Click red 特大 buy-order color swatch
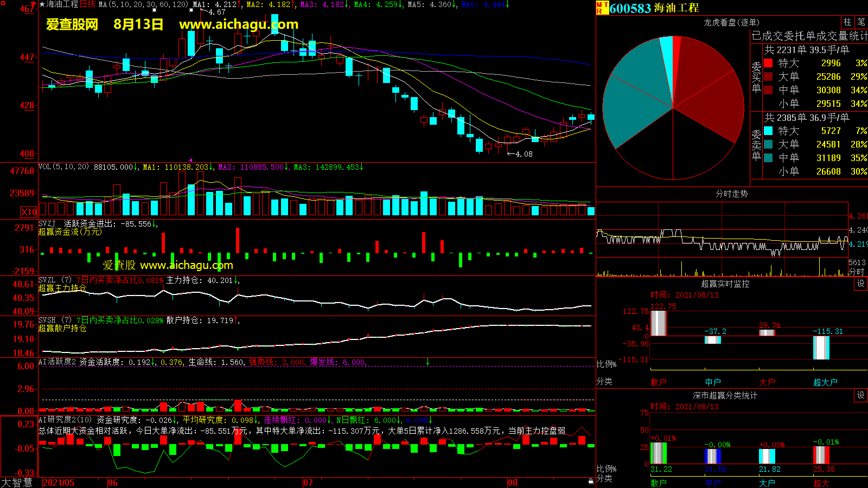This screenshot has width=868, height=488. [x=768, y=63]
